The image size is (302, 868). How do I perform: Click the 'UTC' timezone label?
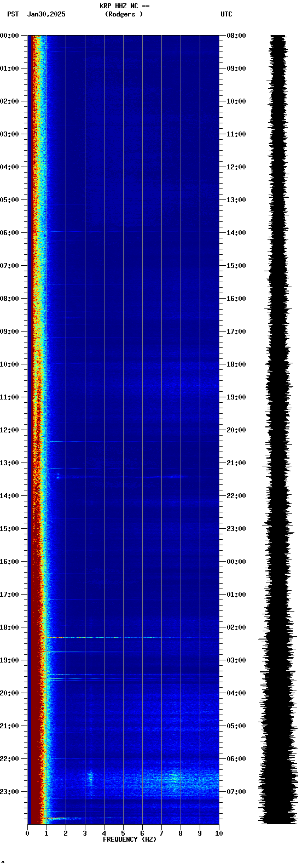click(226, 14)
